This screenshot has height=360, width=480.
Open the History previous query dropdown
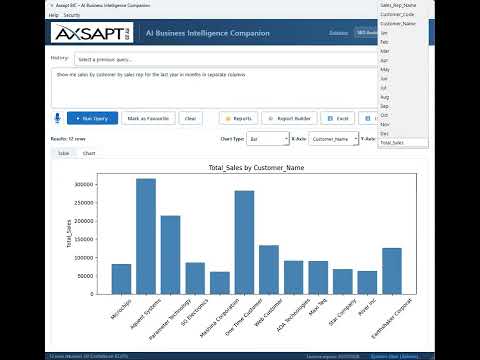point(226,60)
